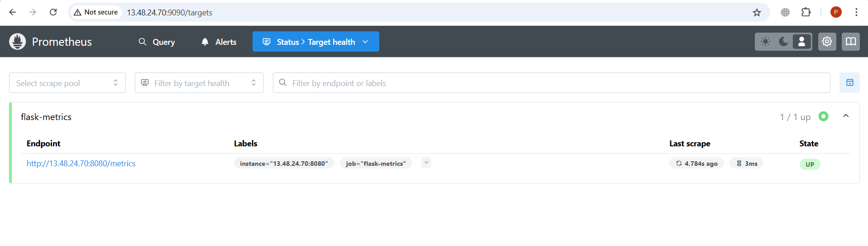Open Status > Target health menu
868x246 pixels.
click(316, 42)
